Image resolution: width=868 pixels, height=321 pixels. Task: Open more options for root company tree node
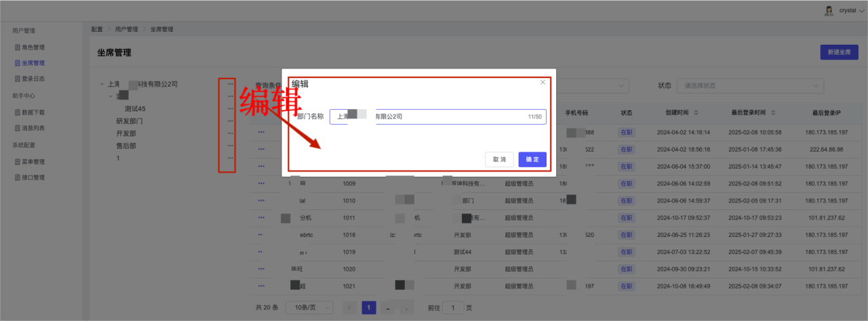tap(231, 84)
